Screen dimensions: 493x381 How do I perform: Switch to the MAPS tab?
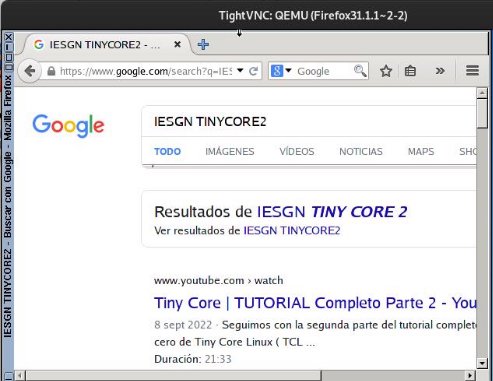point(421,152)
